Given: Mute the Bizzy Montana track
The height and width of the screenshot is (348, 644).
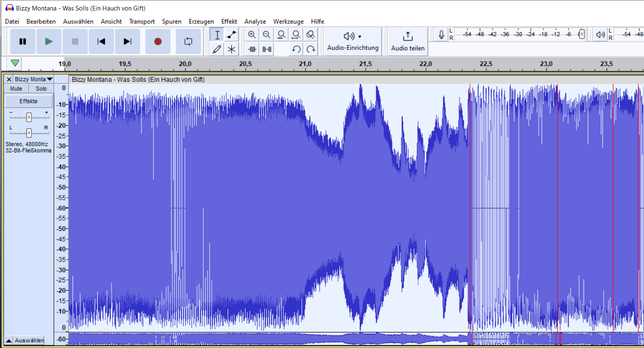Looking at the screenshot, I should point(16,89).
